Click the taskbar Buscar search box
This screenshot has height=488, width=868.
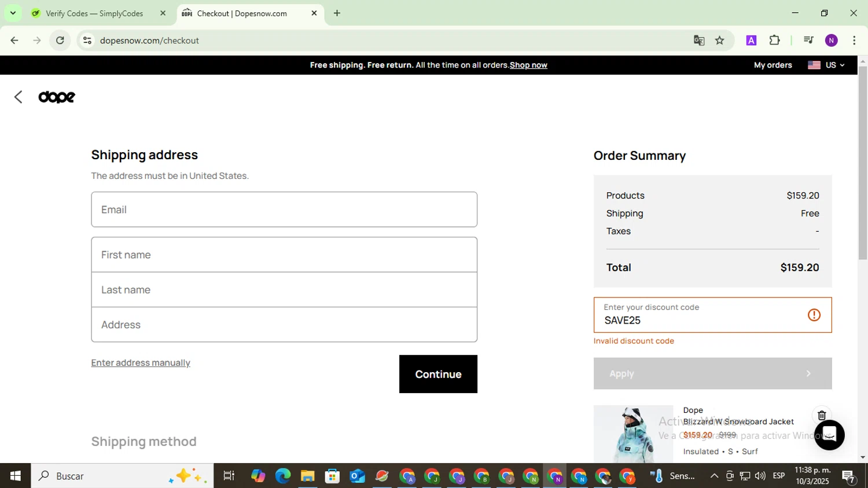click(x=122, y=476)
